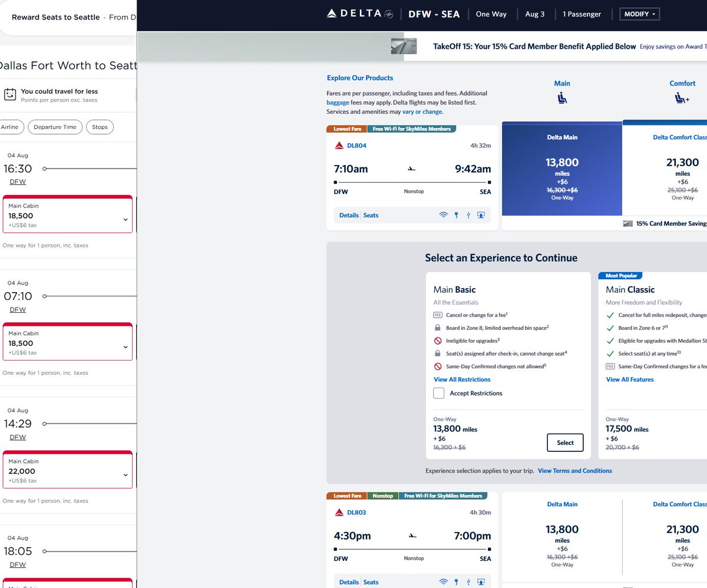Click the card icon next to 15% Card Member Savings
The width and height of the screenshot is (707, 588).
coord(627,224)
